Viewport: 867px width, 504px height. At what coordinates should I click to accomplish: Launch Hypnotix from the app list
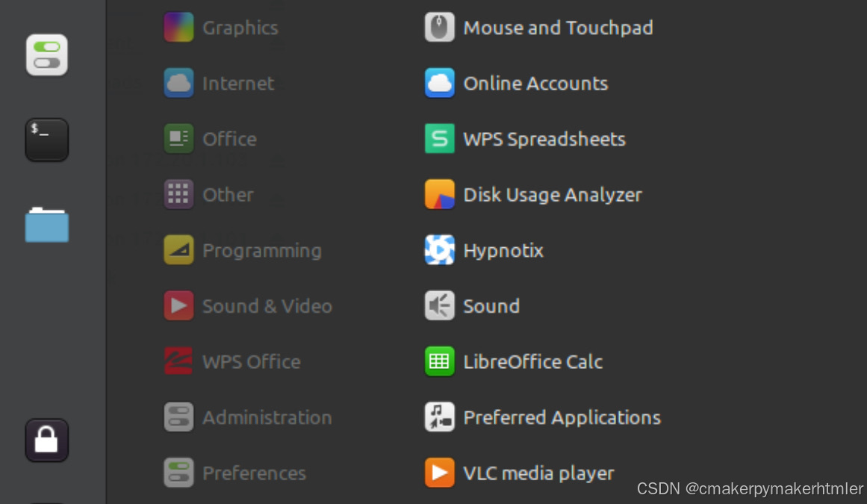[x=503, y=252]
